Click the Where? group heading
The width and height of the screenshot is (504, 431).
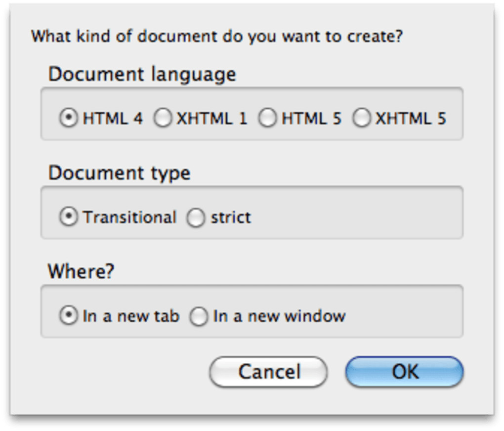click(x=81, y=271)
